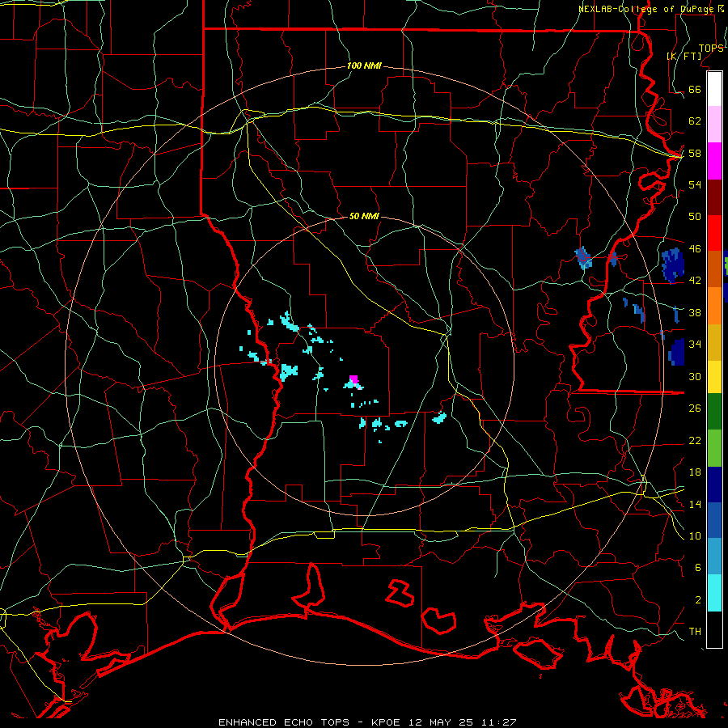Screen dimensions: 728x728
Task: Click the yellow 34 kft legend swatch
Action: pos(714,377)
